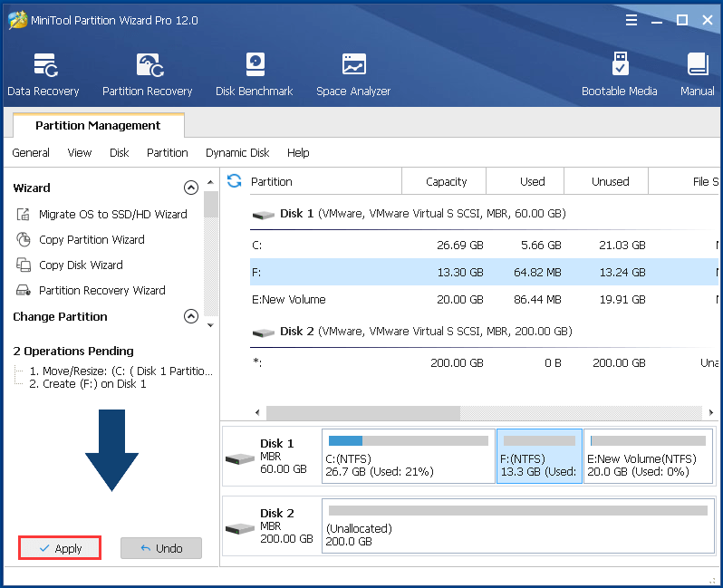Open the Disk menu
The image size is (723, 588).
coord(119,152)
